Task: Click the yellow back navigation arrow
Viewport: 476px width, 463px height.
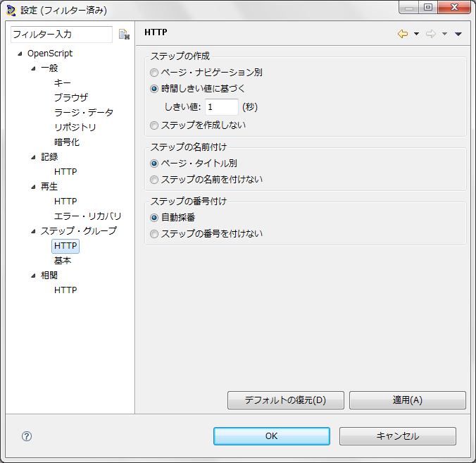Action: [403, 34]
